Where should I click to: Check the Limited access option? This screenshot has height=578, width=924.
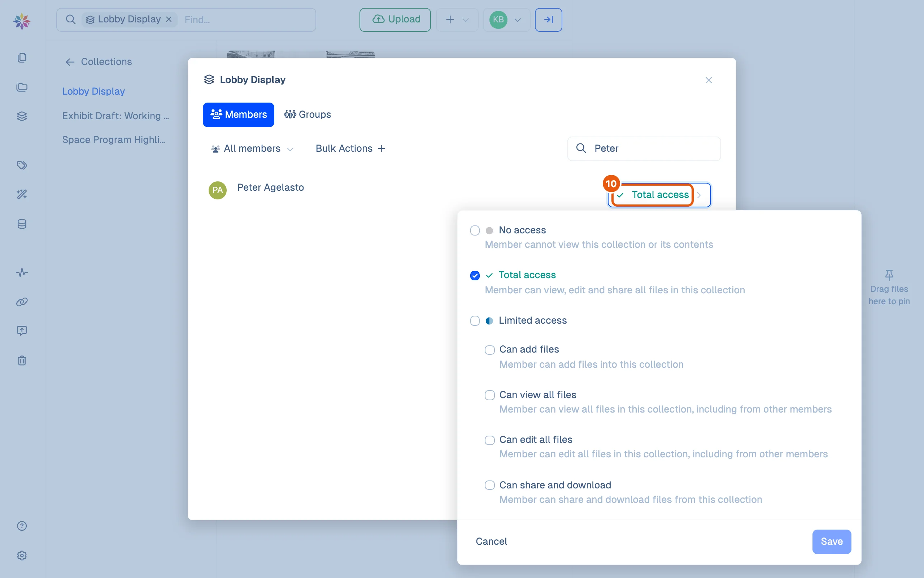coord(475,321)
